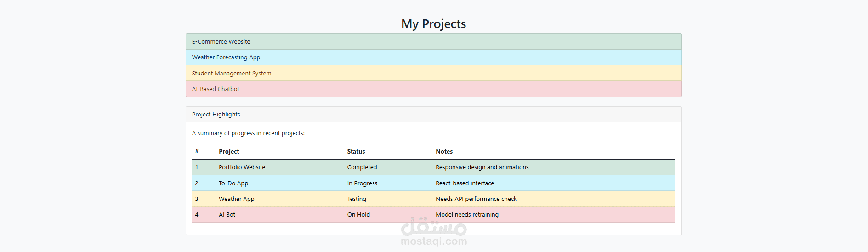This screenshot has width=868, height=252.
Task: Click the AI Bot project cell
Action: point(227,215)
